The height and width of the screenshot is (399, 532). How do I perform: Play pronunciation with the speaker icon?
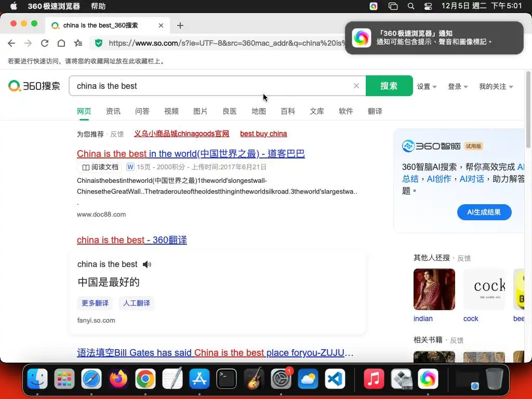pyautogui.click(x=147, y=264)
